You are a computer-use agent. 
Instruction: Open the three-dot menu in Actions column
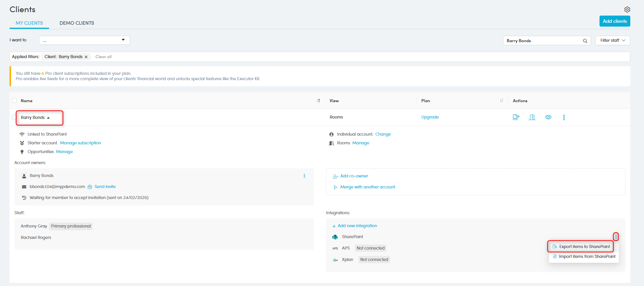coord(564,117)
